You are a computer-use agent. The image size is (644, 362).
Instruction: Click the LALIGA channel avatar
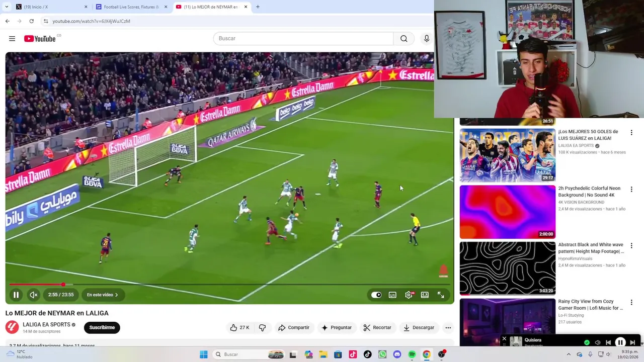point(12,327)
